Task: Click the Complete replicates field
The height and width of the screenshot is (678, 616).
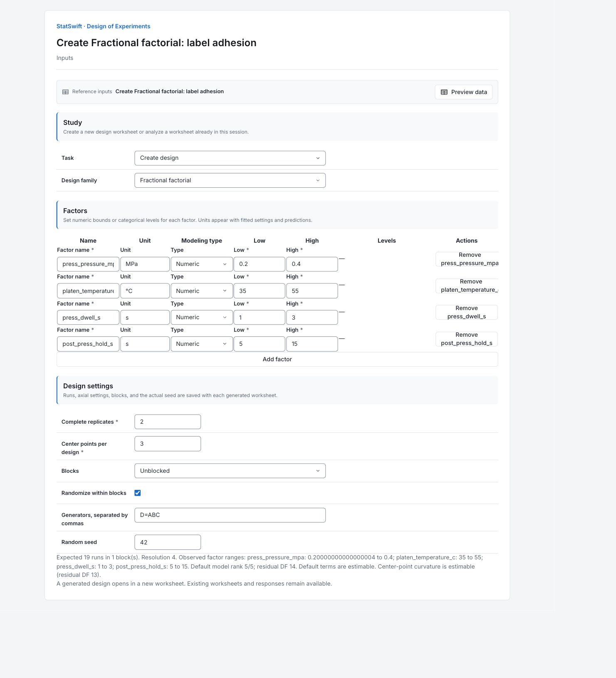Action: click(168, 422)
